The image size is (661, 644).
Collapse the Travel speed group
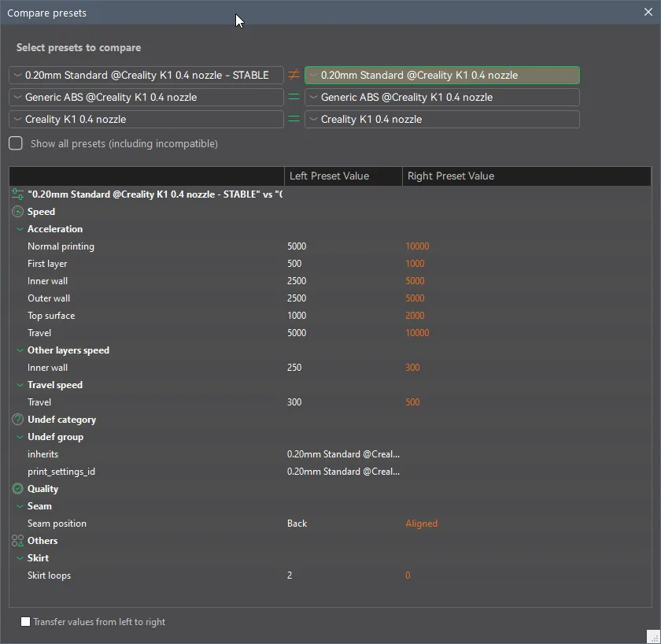click(x=20, y=385)
